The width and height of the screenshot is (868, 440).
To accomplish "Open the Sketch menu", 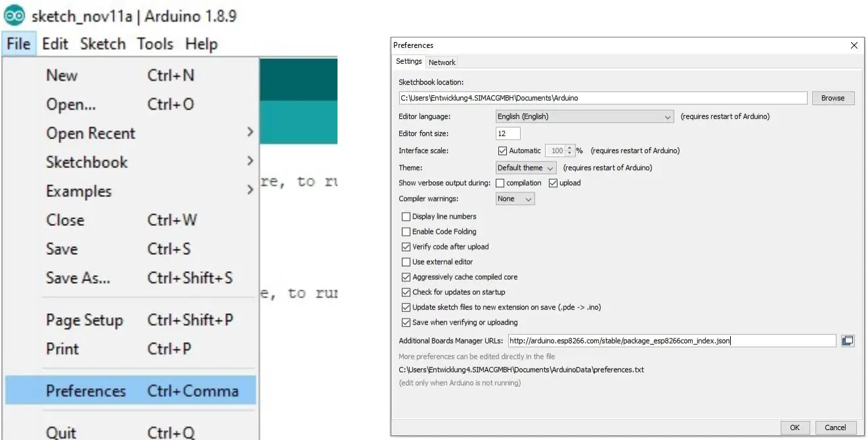I will click(x=103, y=44).
